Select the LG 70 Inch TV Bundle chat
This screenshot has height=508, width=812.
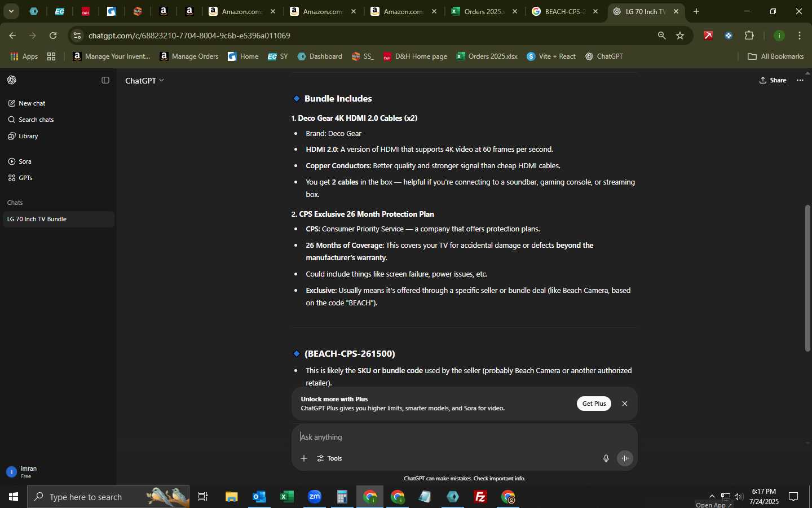[59, 219]
